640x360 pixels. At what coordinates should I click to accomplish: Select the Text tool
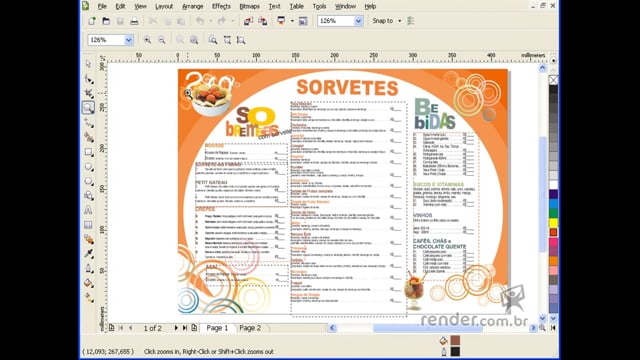pyautogui.click(x=88, y=210)
